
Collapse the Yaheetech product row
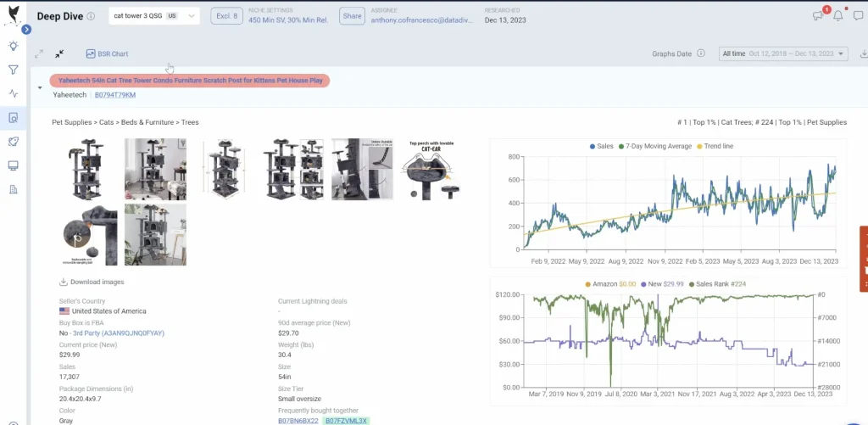[x=39, y=87]
